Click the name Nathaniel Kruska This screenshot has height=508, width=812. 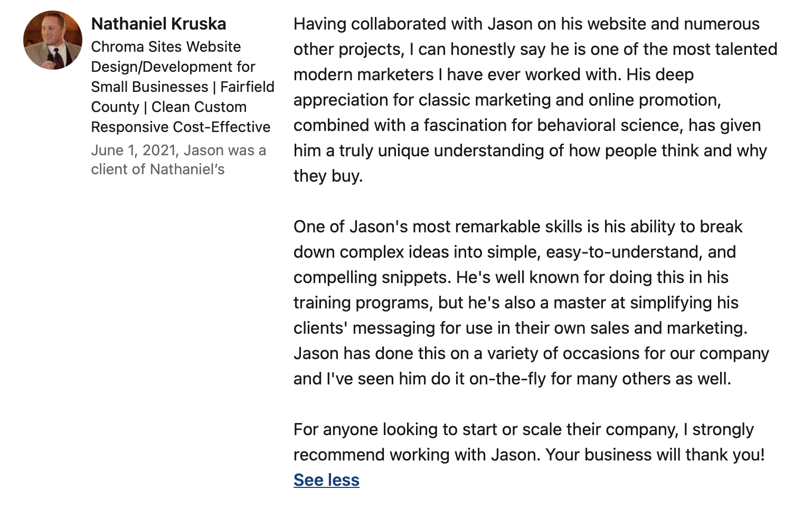point(158,24)
